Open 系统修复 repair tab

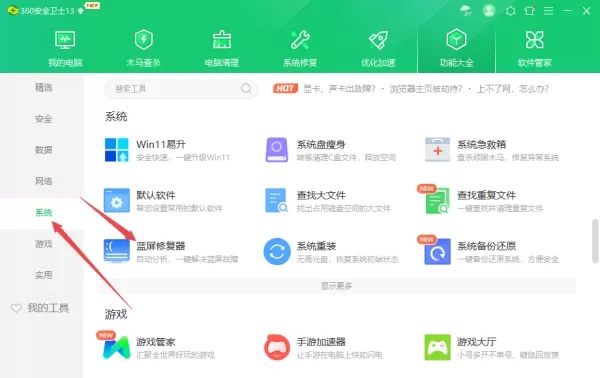coord(300,49)
